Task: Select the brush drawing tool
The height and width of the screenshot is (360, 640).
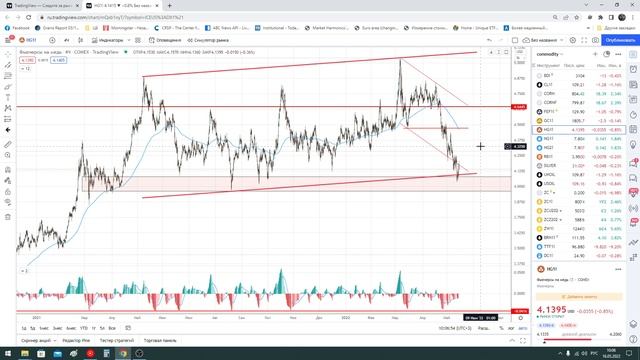Action: point(8,87)
